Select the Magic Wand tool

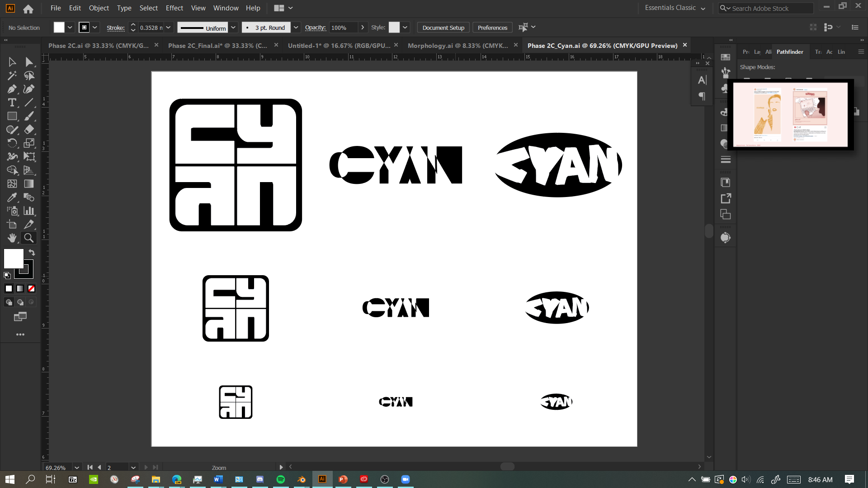12,75
